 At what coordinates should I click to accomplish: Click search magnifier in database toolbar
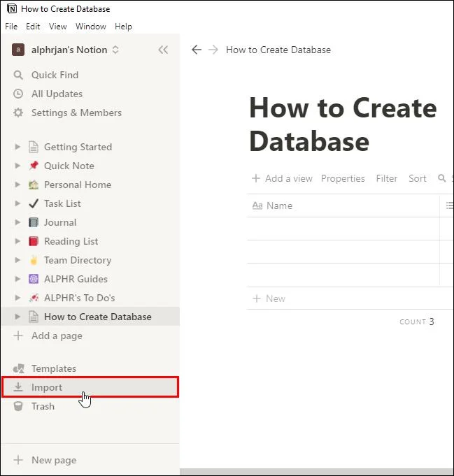(x=442, y=178)
